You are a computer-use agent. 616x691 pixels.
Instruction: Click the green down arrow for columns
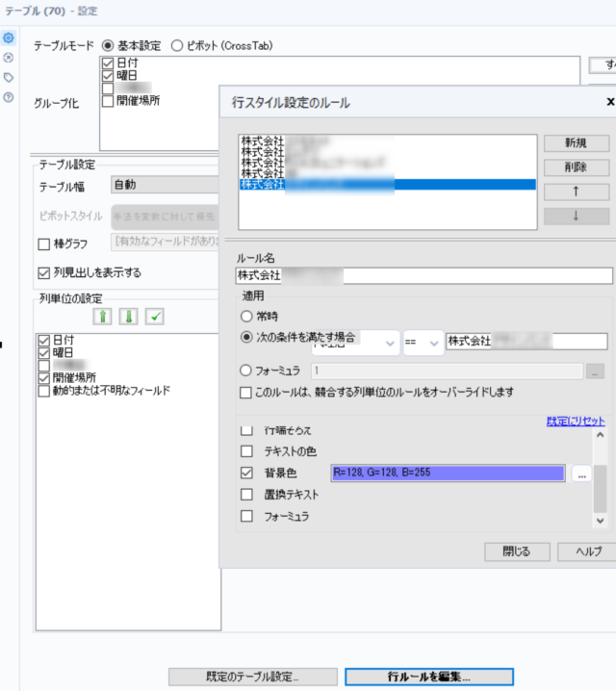(x=128, y=317)
